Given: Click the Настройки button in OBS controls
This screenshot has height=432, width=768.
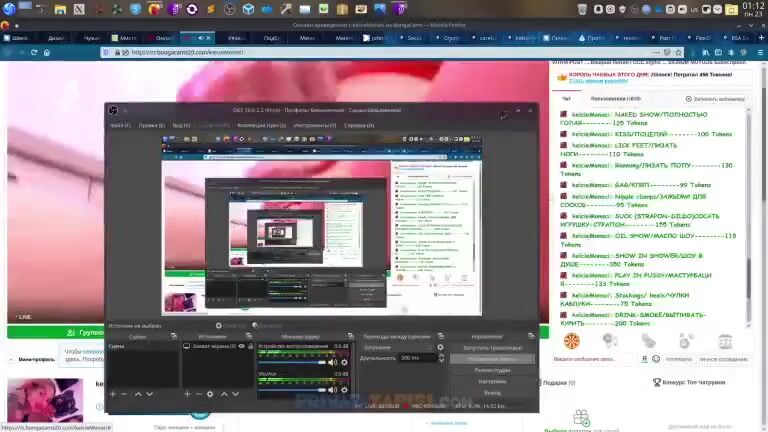Looking at the screenshot, I should [492, 381].
